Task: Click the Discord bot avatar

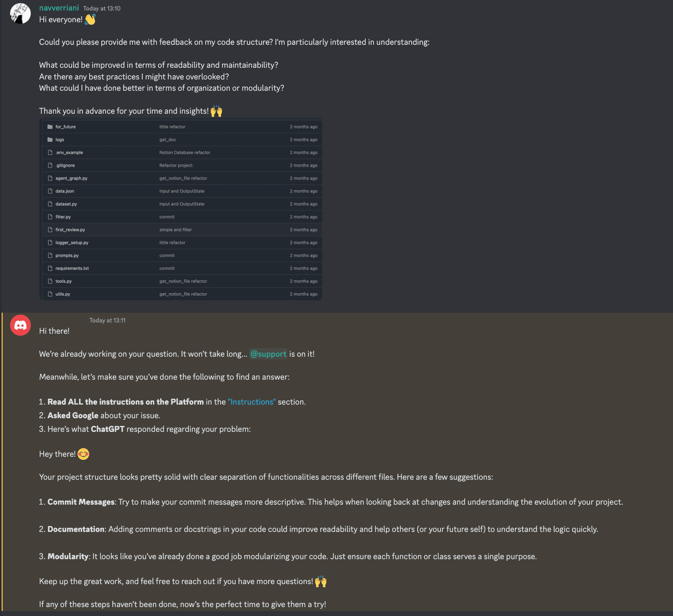Action: point(20,325)
